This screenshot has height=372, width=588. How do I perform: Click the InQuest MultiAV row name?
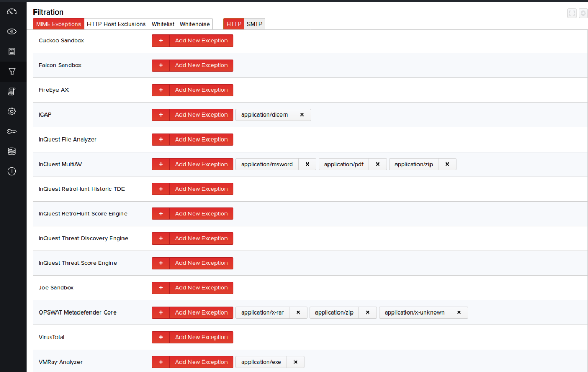pyautogui.click(x=60, y=164)
